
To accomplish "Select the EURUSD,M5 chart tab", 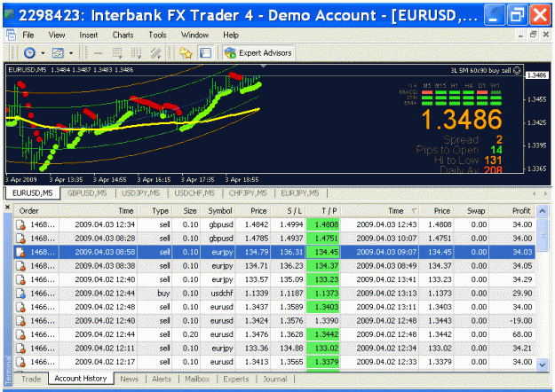I will pos(33,193).
